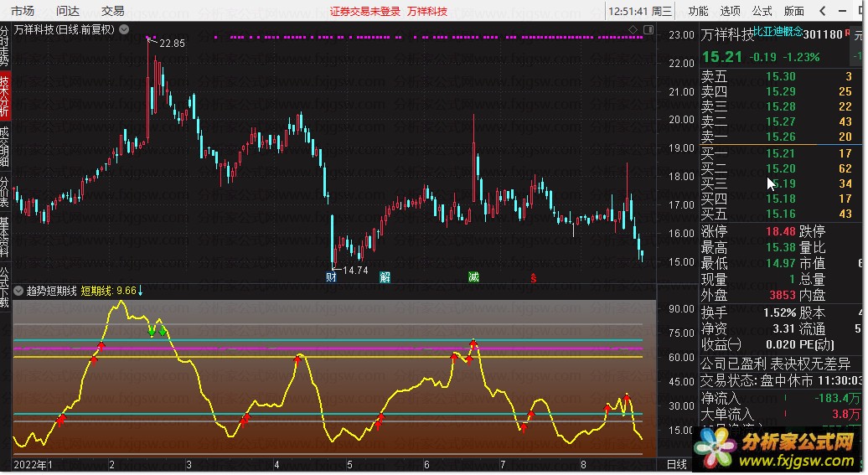Select the 卖四 15.29 order row

click(x=777, y=91)
